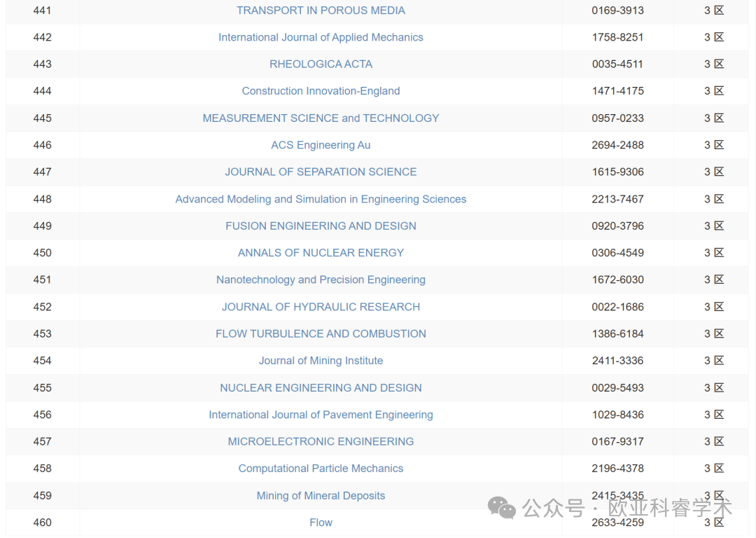
Task: Click JOURNAL OF HYDRAULIC RESEARCH link
Action: pos(321,307)
